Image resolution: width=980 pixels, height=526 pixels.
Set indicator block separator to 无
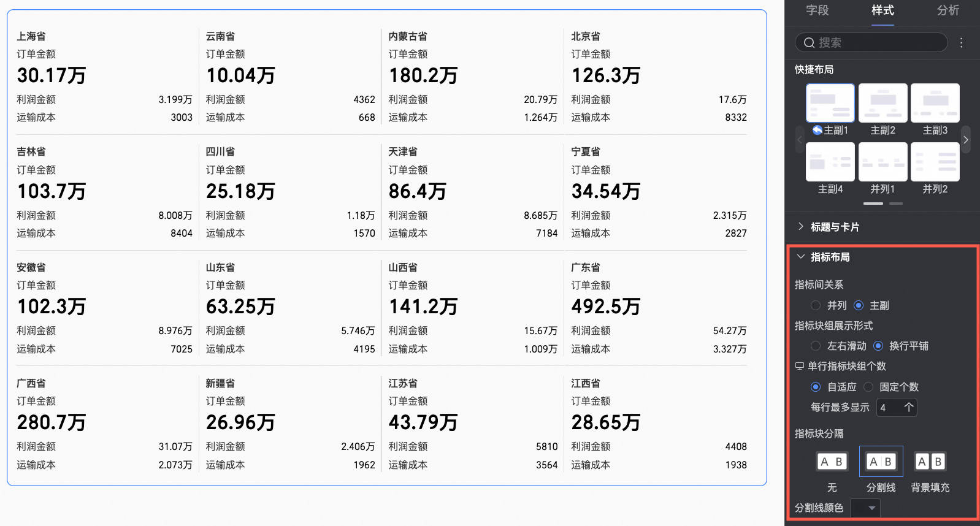coord(832,462)
